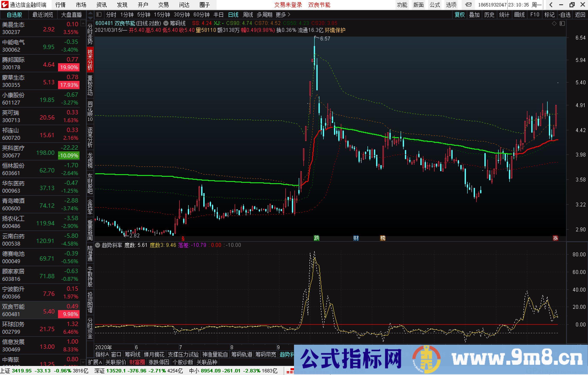Click the 跌 marker on chart timeline

tap(317, 238)
